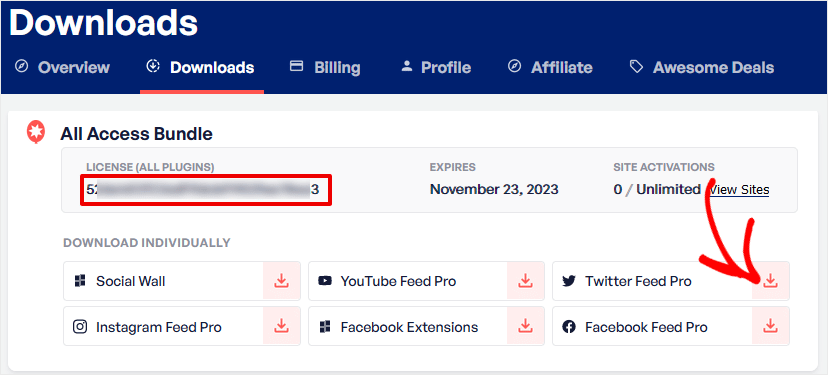Download Twitter Feed Pro plugin

click(x=770, y=281)
